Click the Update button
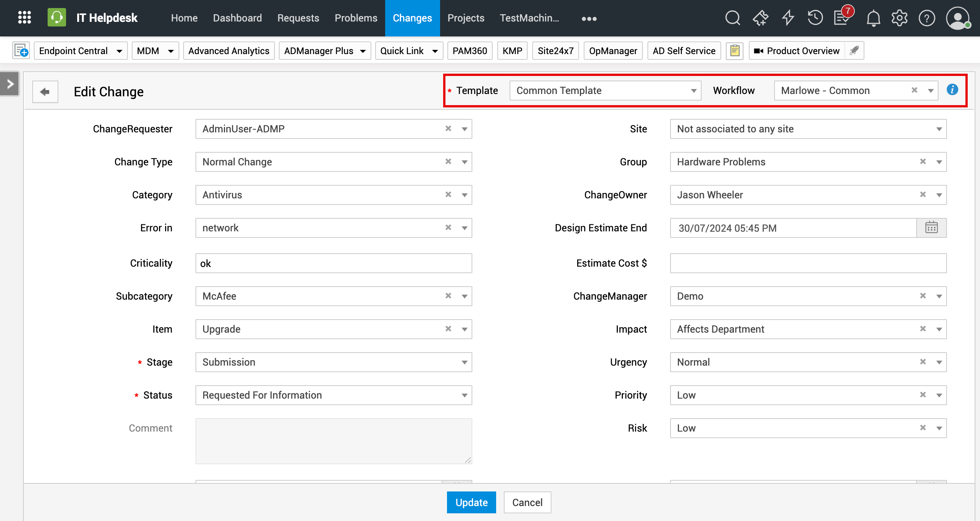This screenshot has height=521, width=980. pyautogui.click(x=471, y=502)
